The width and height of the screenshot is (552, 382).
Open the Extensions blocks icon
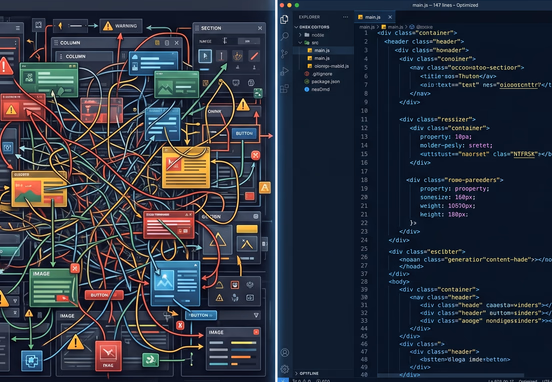284,88
